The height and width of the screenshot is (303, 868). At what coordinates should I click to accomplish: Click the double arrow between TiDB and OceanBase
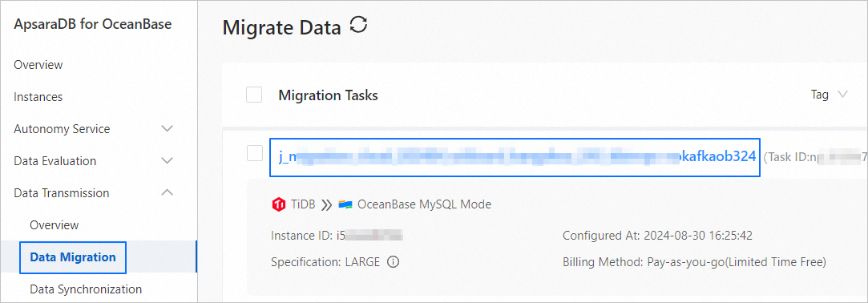[x=327, y=205]
